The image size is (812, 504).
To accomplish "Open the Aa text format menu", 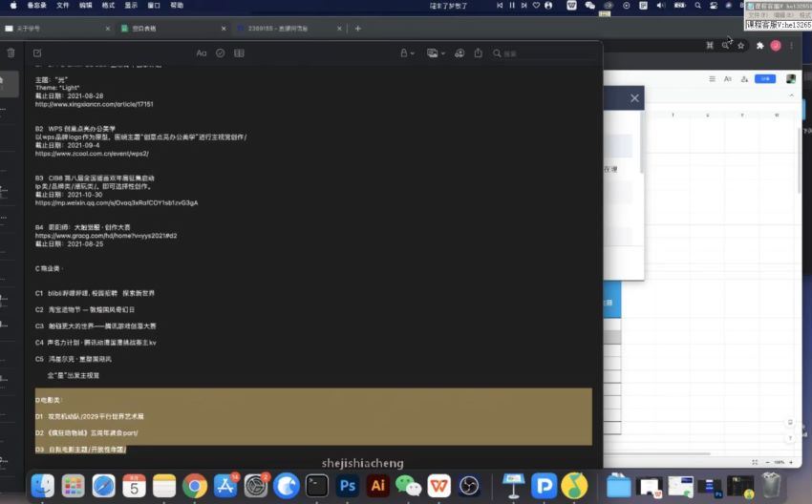I will 202,52.
